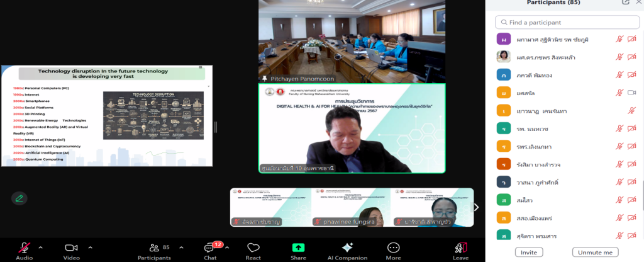Click camera-off icon for รพร.เลิงนกทา
The width and height of the screenshot is (644, 262).
tap(631, 146)
